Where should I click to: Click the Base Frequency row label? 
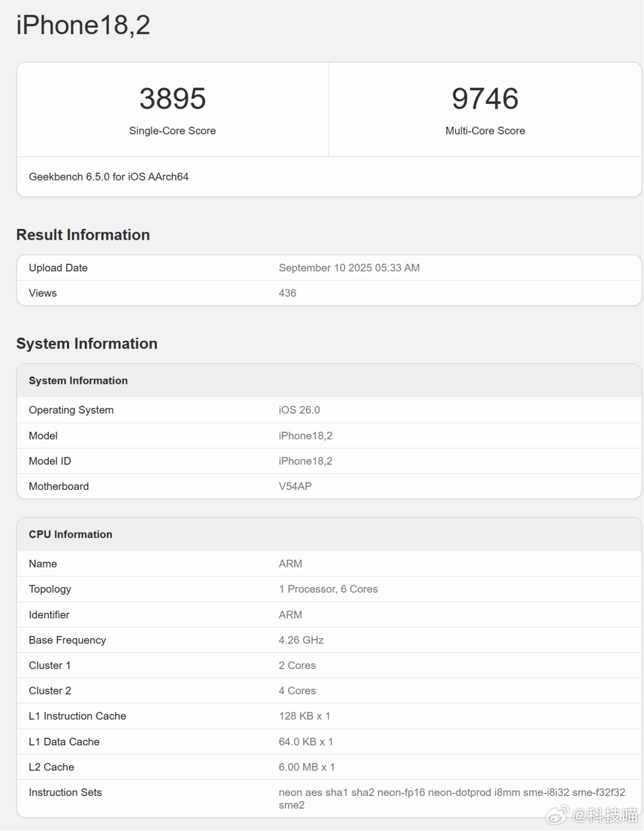click(67, 640)
